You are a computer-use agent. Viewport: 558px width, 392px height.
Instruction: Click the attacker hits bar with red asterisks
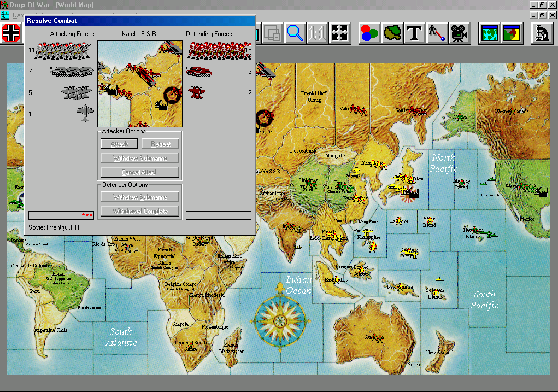[61, 215]
